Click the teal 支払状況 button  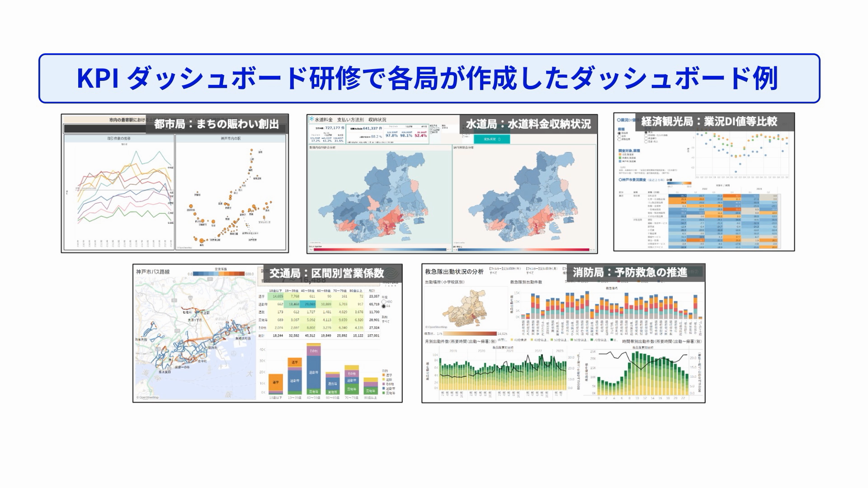(491, 139)
